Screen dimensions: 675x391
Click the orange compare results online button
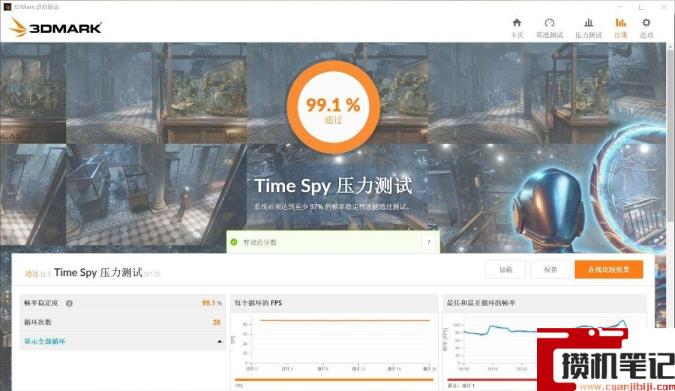[x=609, y=270]
